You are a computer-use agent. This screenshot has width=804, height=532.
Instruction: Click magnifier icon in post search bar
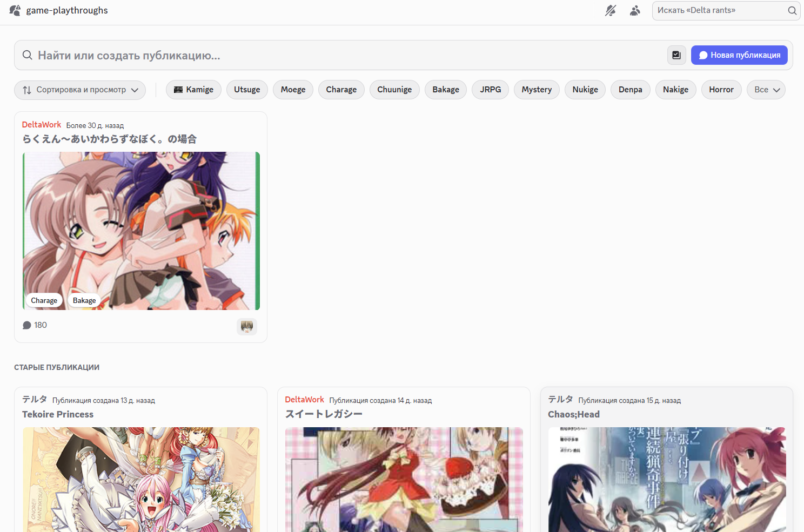pyautogui.click(x=28, y=55)
